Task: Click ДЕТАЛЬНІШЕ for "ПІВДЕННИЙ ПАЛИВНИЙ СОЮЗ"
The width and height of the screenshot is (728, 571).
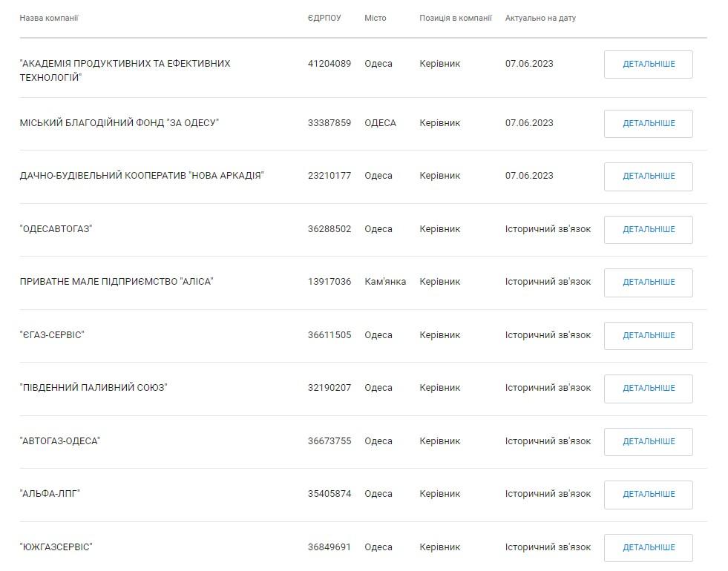Action: [x=648, y=389]
